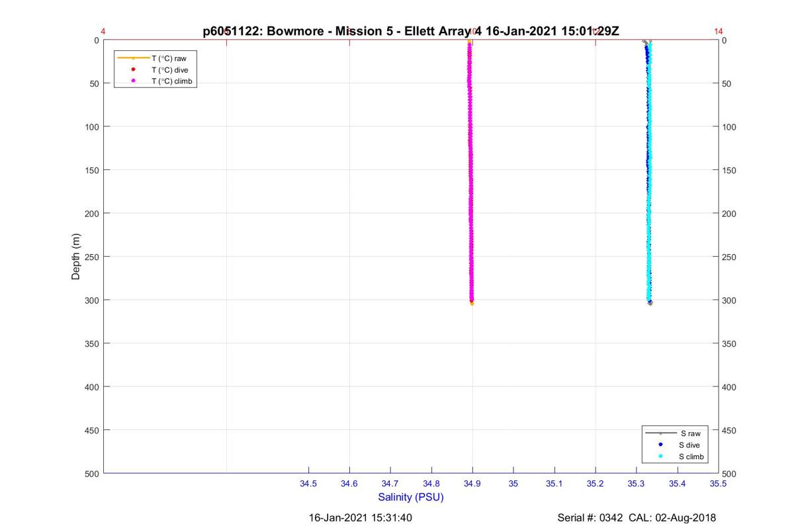Click the 34.9 salinity tick label

point(472,484)
